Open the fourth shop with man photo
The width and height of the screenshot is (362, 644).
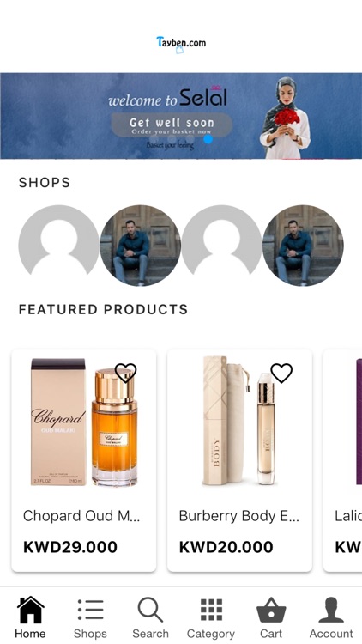tap(303, 245)
